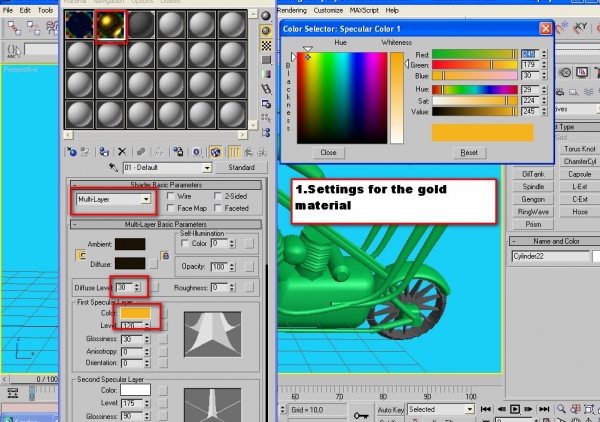Collapse the Name and Color rollout
Screen dimensions: 600x422
[554, 241]
